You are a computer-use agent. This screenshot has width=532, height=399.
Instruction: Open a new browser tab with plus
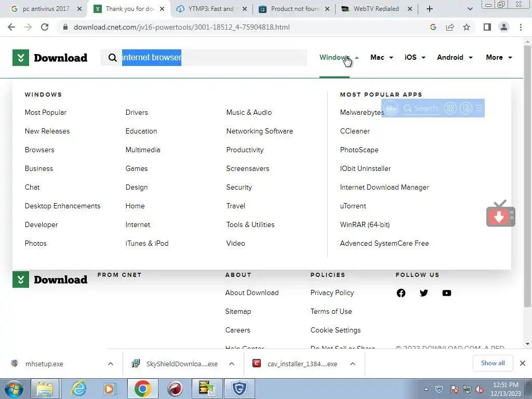click(430, 9)
